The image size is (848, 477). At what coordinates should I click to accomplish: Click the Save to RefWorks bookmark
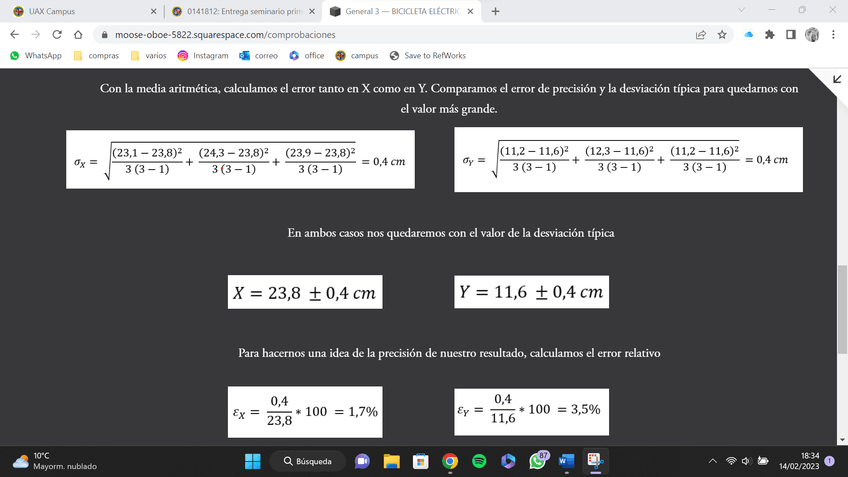click(428, 56)
